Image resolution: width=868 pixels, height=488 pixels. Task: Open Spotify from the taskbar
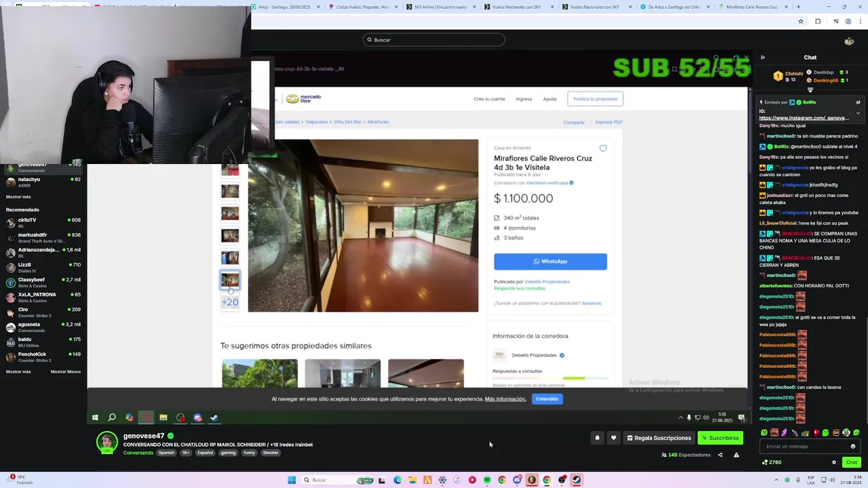487,480
